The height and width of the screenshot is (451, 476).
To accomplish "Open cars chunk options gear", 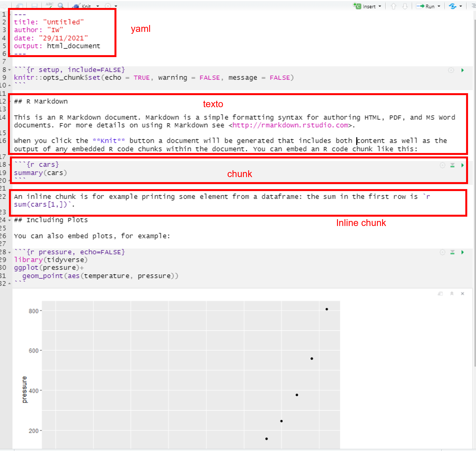I will [x=442, y=165].
